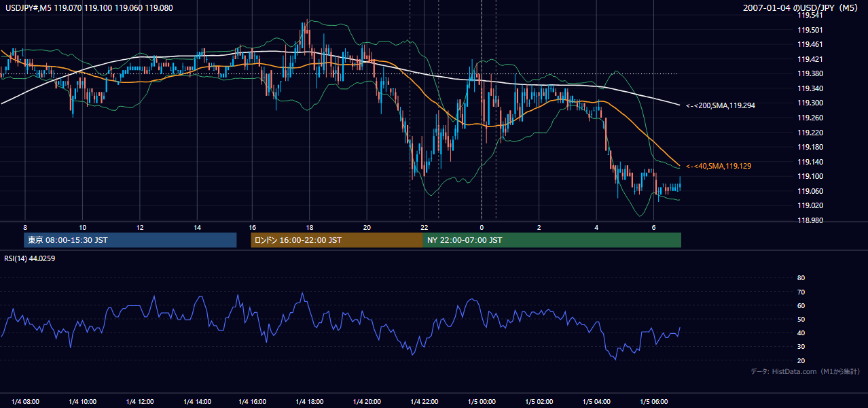Click RSI scale value 30
868x408 pixels.
(801, 347)
